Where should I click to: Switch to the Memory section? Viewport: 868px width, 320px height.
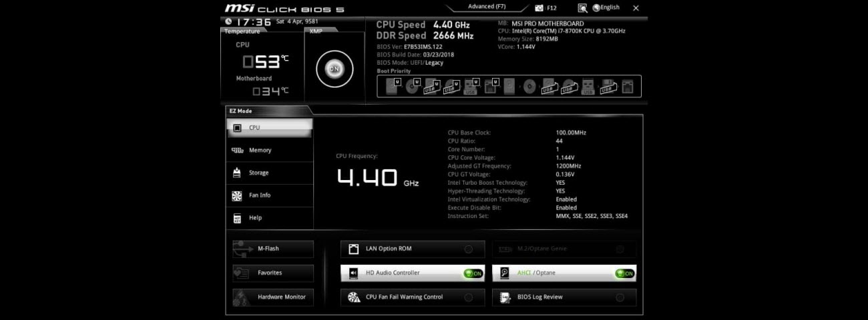[270, 150]
